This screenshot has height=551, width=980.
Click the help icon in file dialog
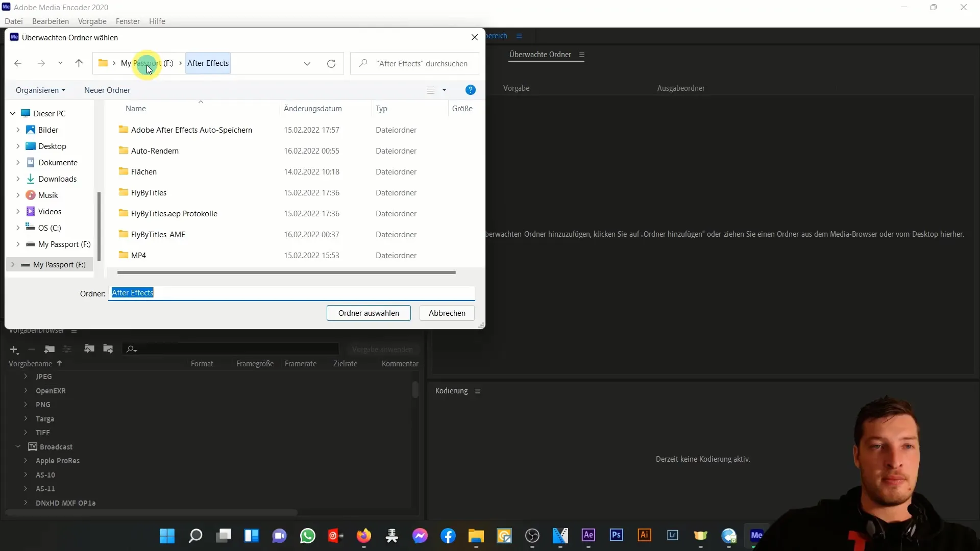tap(471, 89)
